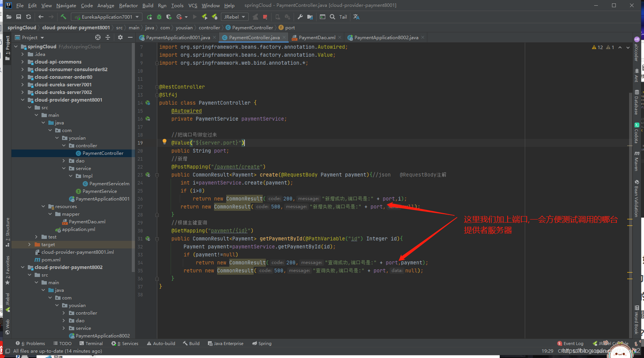Screen dimensions: 644x358
Task: Click the gutter icon on line 31
Action: (148, 239)
